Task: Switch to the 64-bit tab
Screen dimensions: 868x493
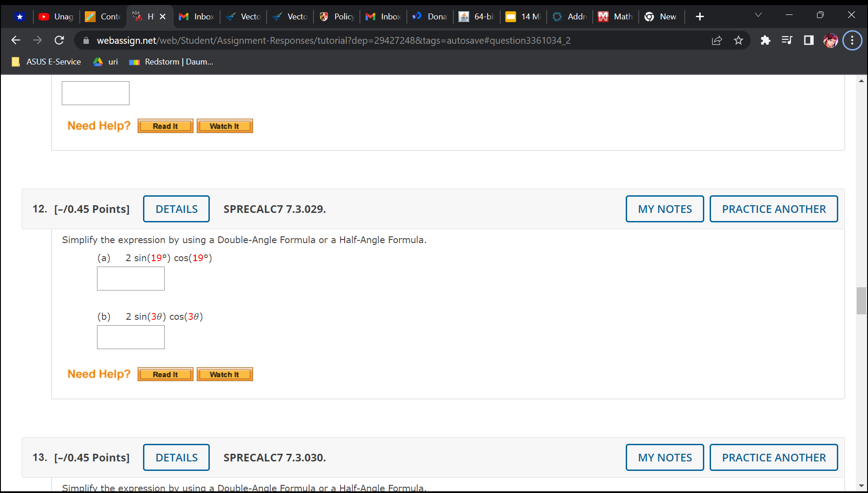Action: pyautogui.click(x=476, y=17)
